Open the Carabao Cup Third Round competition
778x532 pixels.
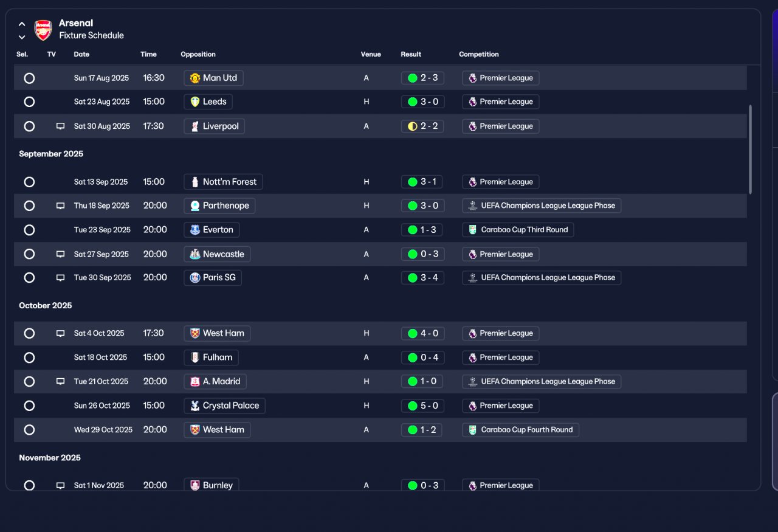click(518, 230)
